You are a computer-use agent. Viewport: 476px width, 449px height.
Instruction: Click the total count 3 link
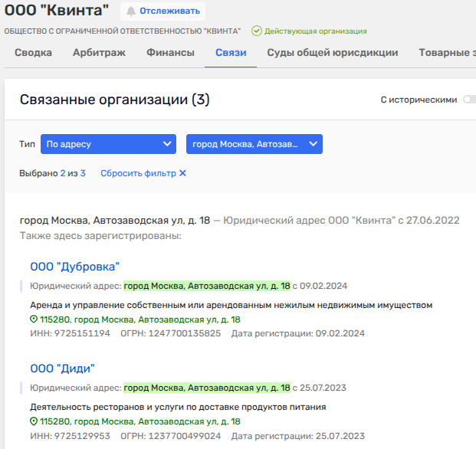pos(83,173)
